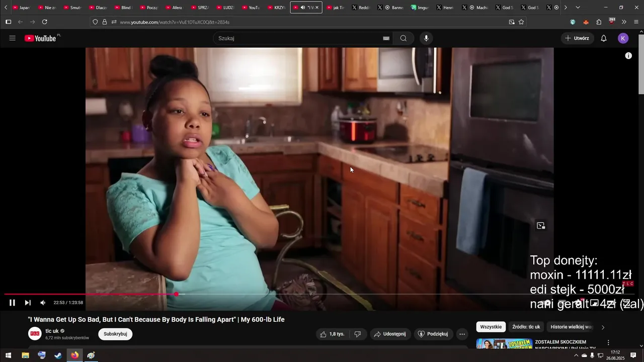
Task: Open Windows Start menu
Action: 8,355
